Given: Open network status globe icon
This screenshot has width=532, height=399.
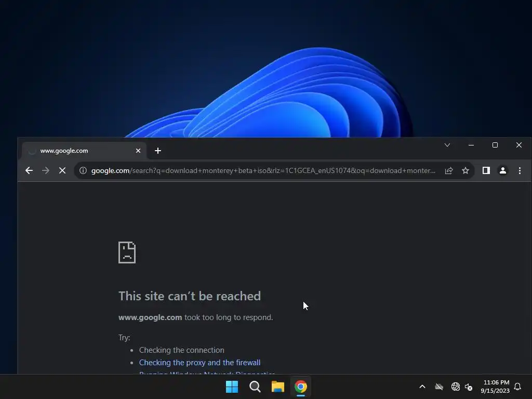Looking at the screenshot, I should point(456,387).
